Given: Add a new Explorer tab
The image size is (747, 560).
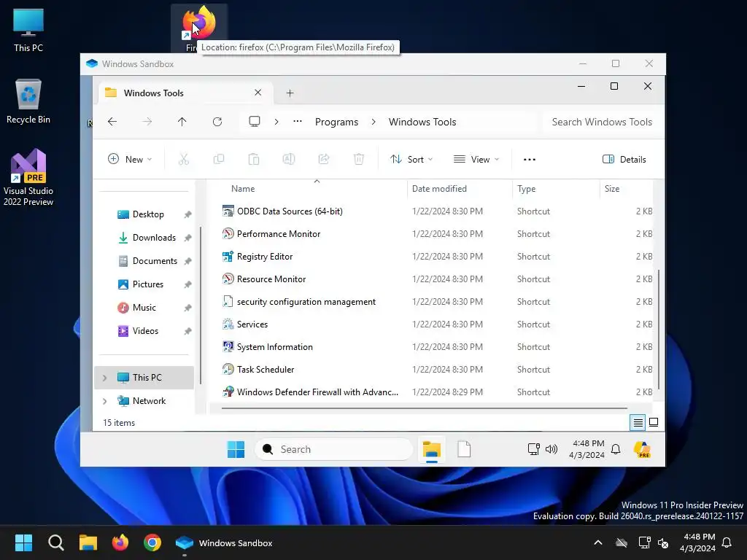Looking at the screenshot, I should 290,93.
